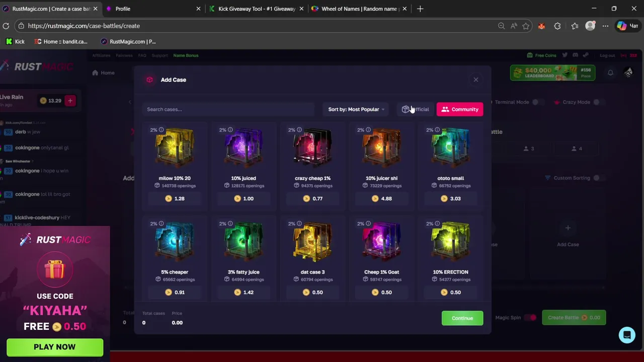Open info icon on ototo small case
Screen dimensions: 644x362
tap(437, 130)
